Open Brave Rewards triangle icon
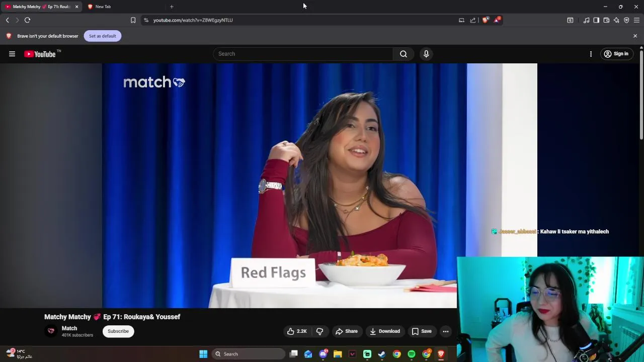This screenshot has height=362, width=644. point(497,20)
